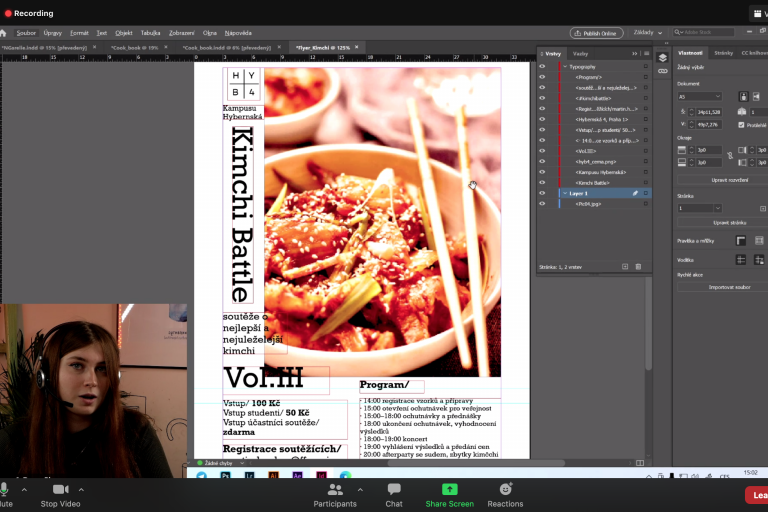Screen dimensions: 768x512
Task: Open Zoom Reactions
Action: [x=505, y=493]
